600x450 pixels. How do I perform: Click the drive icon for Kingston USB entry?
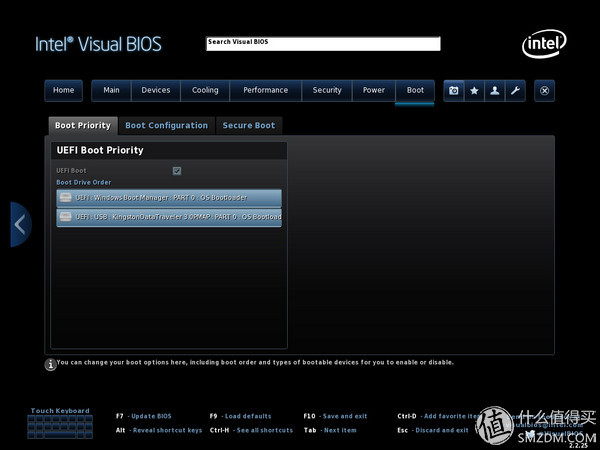65,217
